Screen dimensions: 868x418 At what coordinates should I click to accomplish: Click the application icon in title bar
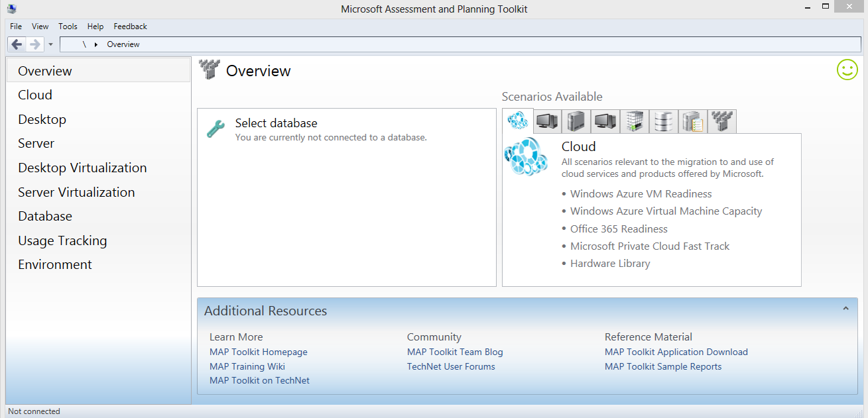pyautogui.click(x=12, y=9)
